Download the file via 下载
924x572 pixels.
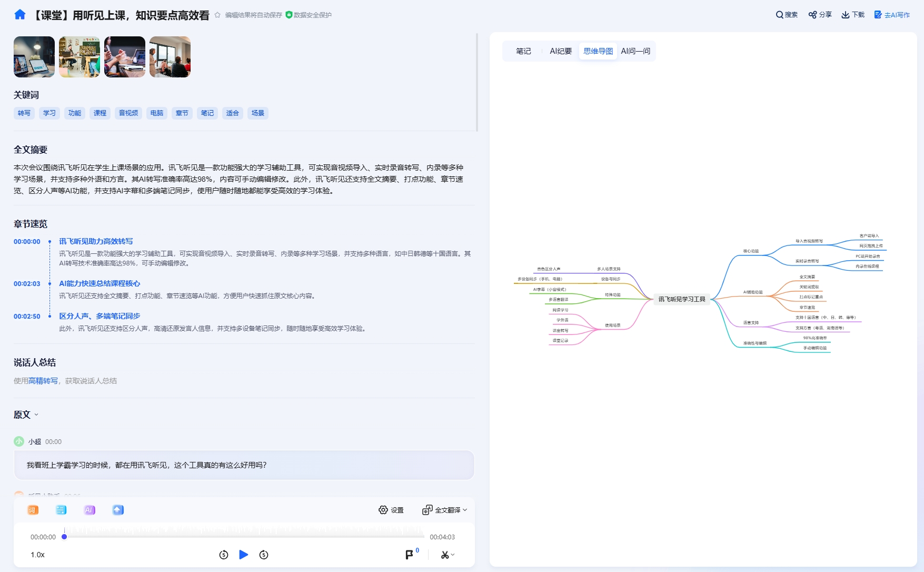pyautogui.click(x=853, y=15)
